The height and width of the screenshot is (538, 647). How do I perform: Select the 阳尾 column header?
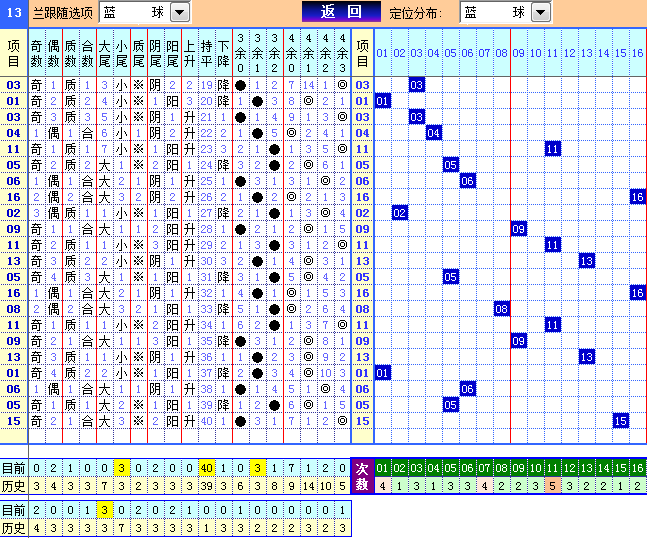click(x=172, y=53)
